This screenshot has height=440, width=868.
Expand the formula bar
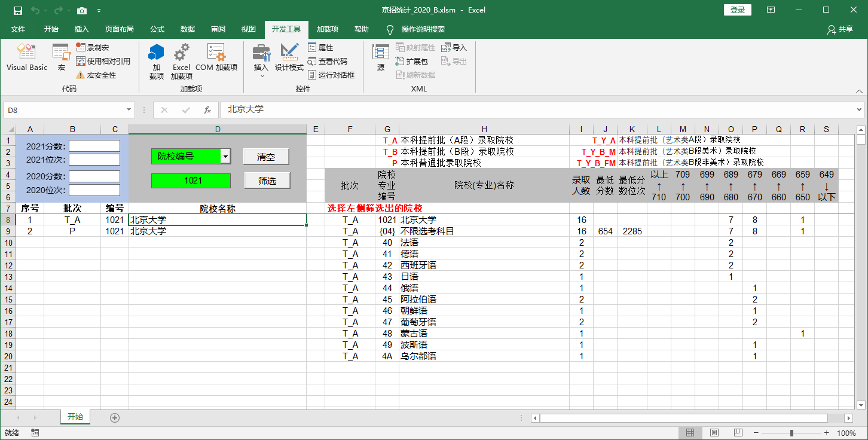coord(860,110)
